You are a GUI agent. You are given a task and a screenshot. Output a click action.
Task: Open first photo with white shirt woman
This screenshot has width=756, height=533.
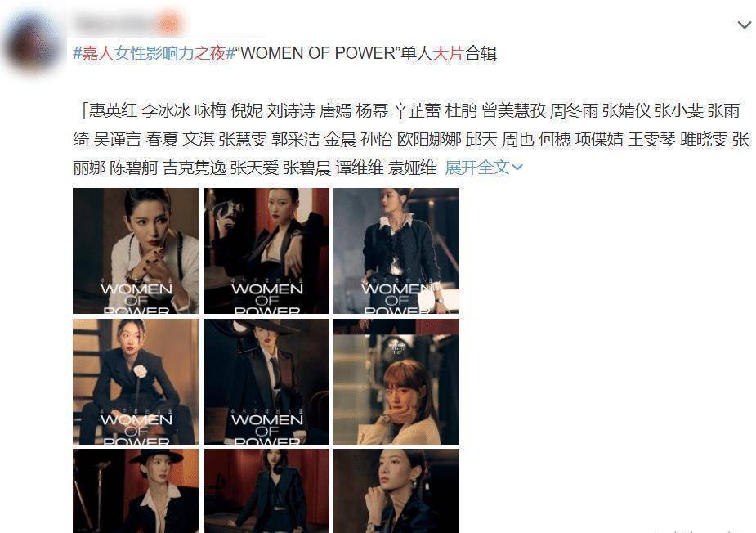point(136,251)
